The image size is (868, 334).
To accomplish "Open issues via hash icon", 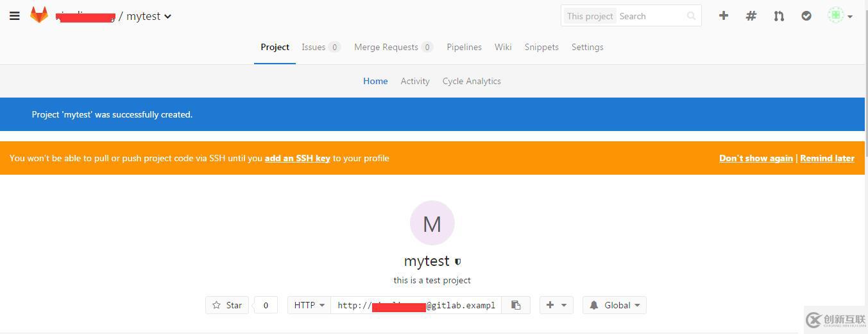I will (751, 16).
